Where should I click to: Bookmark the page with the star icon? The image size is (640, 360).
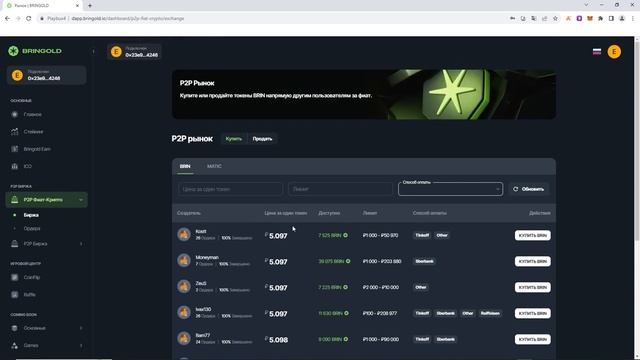555,18
